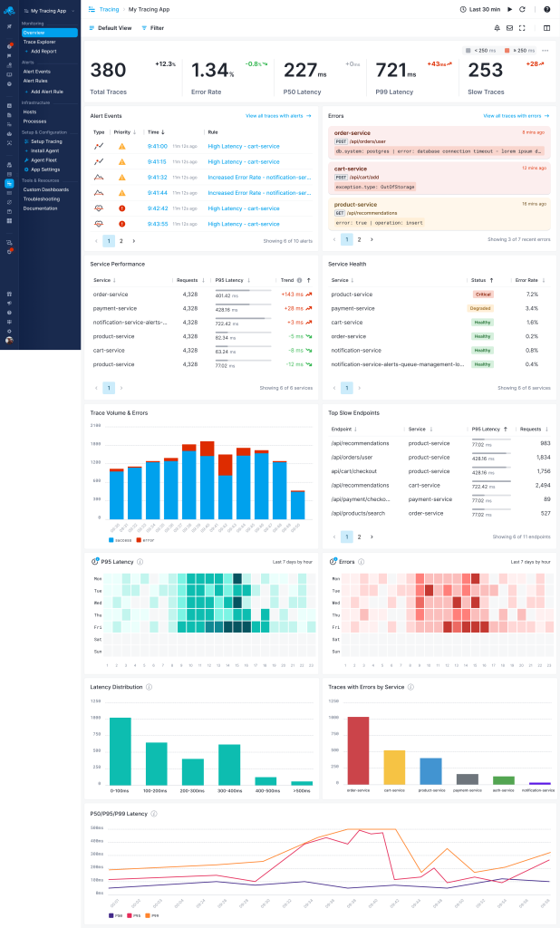Go to page 2 of Alert Events
Image resolution: width=560 pixels, height=928 pixels.
[x=121, y=241]
